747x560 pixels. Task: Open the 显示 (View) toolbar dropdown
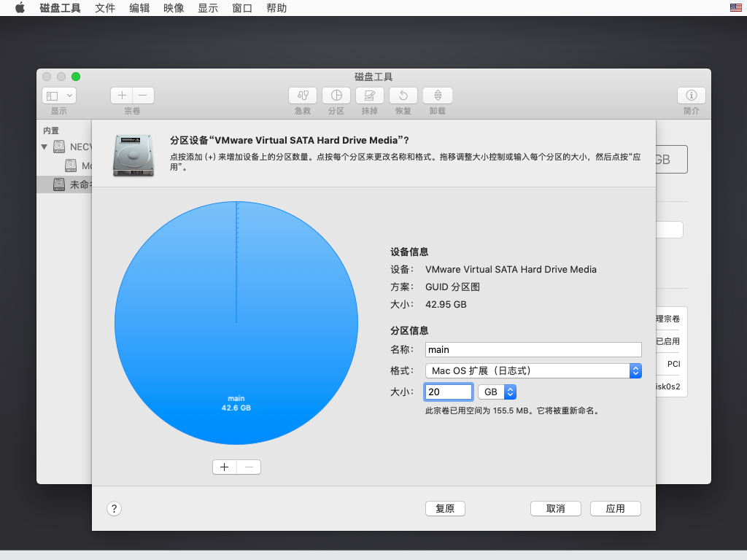[x=58, y=95]
